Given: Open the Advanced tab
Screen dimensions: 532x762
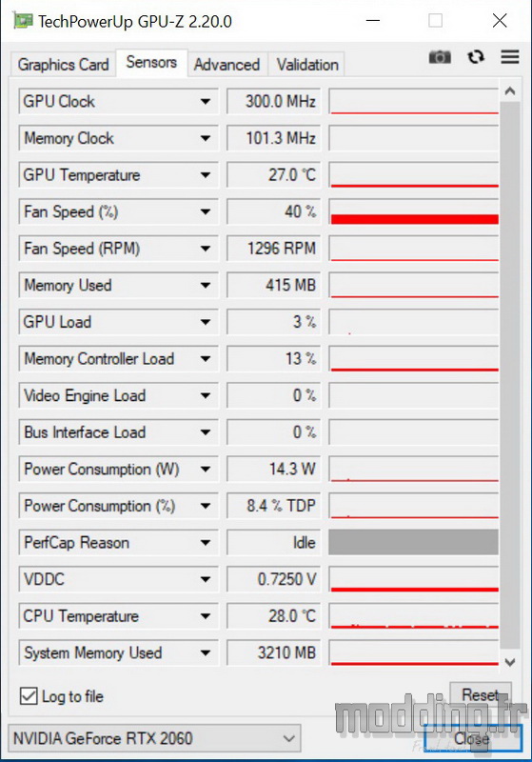Looking at the screenshot, I should click(227, 64).
